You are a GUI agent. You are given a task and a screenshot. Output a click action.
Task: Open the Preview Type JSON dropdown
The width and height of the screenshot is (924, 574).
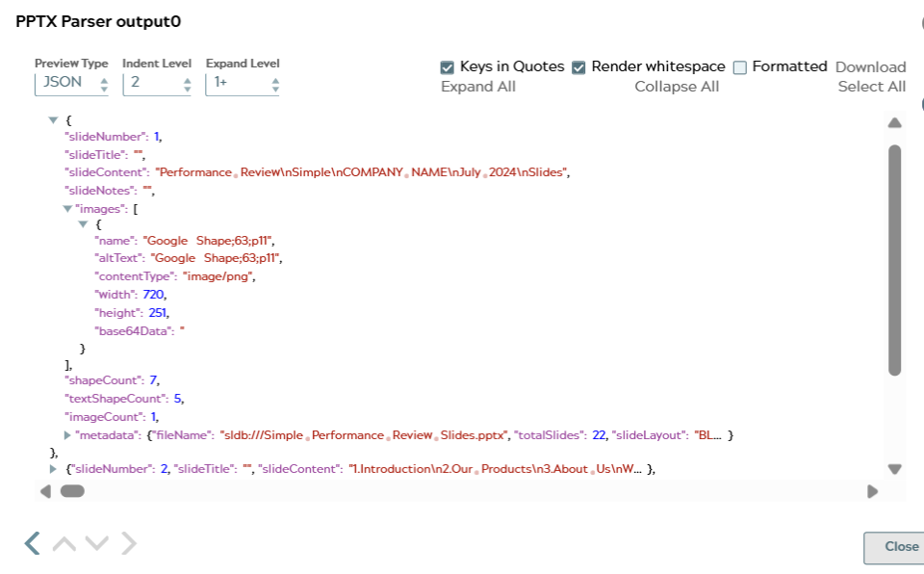click(x=72, y=83)
